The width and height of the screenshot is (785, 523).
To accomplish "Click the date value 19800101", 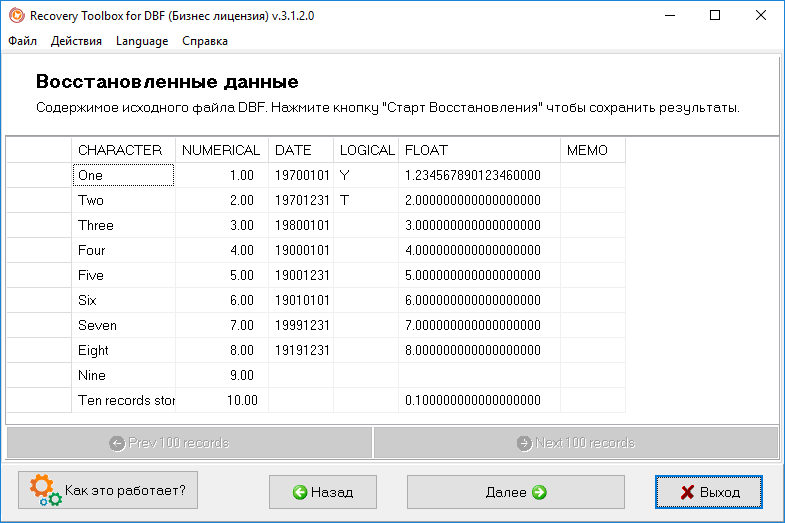I will click(x=301, y=225).
